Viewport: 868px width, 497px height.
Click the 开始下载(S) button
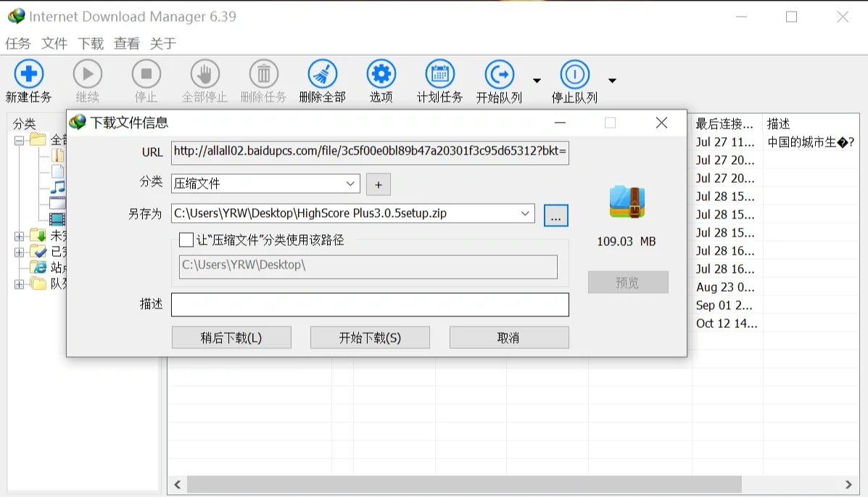point(370,337)
